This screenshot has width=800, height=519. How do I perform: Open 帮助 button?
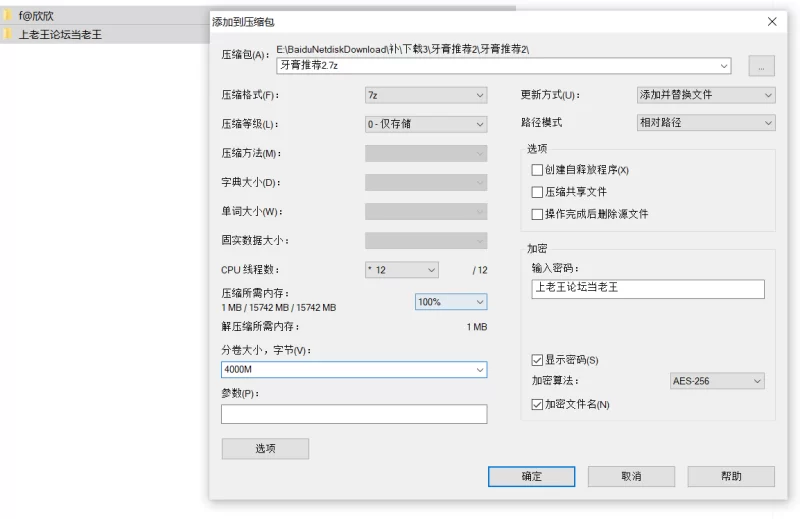pos(731,476)
